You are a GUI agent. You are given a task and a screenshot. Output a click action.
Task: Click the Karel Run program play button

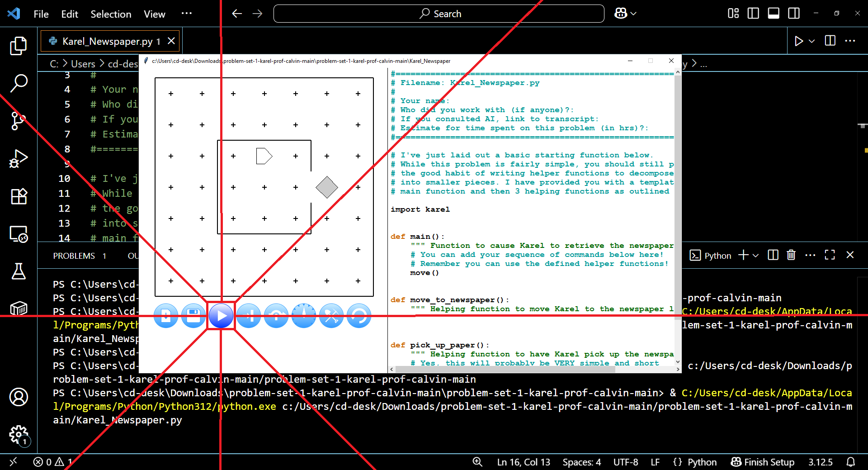[221, 316]
